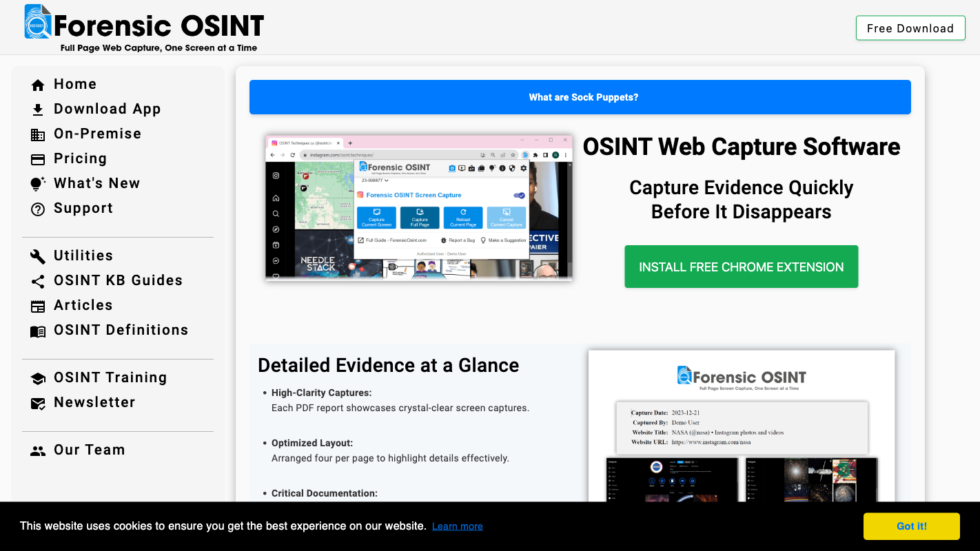Click the OSINT Web Capture Software heading
This screenshot has width=980, height=551.
click(x=742, y=147)
